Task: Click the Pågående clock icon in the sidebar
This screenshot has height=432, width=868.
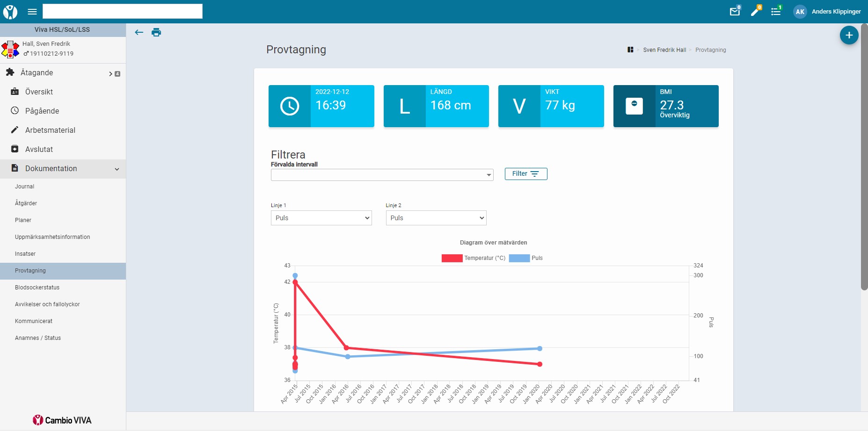Action: (x=15, y=111)
